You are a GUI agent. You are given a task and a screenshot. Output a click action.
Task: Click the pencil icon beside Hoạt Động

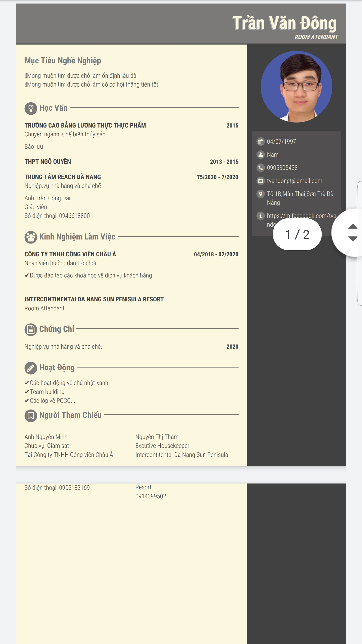click(x=31, y=368)
